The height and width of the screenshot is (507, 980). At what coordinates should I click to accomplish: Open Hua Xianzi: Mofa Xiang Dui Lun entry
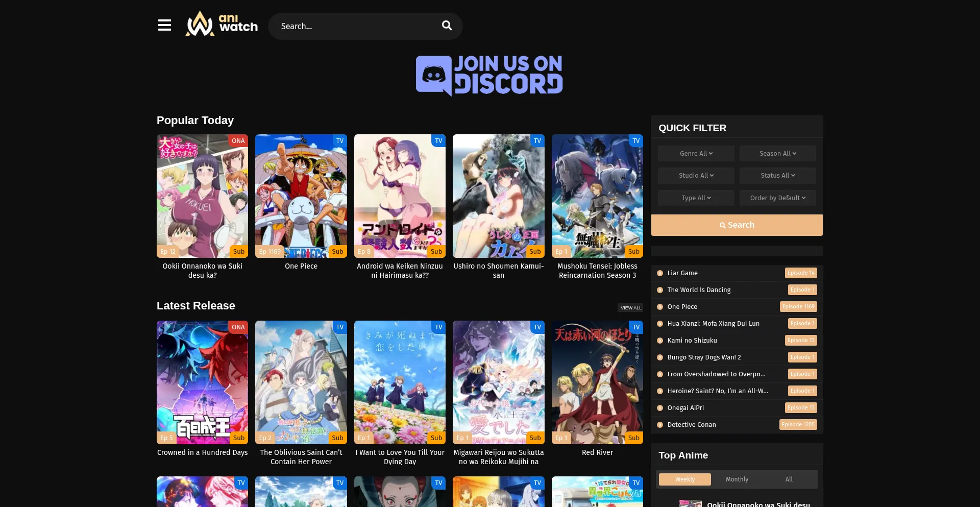pyautogui.click(x=714, y=324)
